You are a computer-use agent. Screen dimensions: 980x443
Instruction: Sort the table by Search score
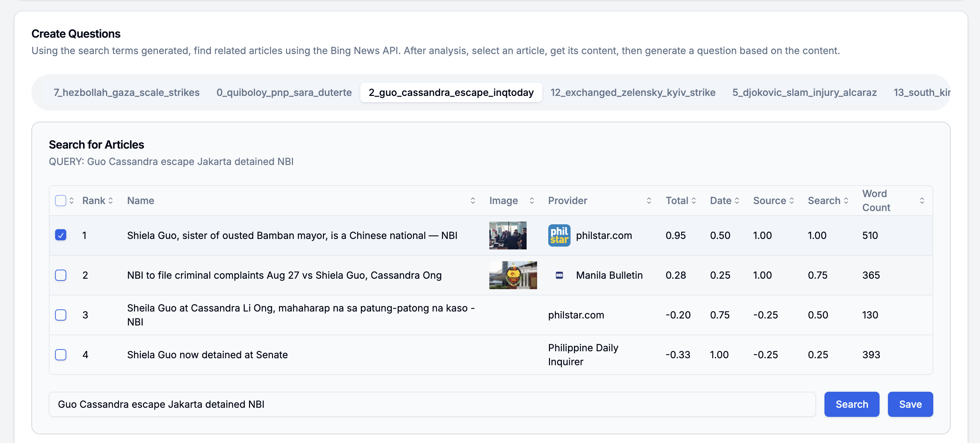(x=846, y=201)
